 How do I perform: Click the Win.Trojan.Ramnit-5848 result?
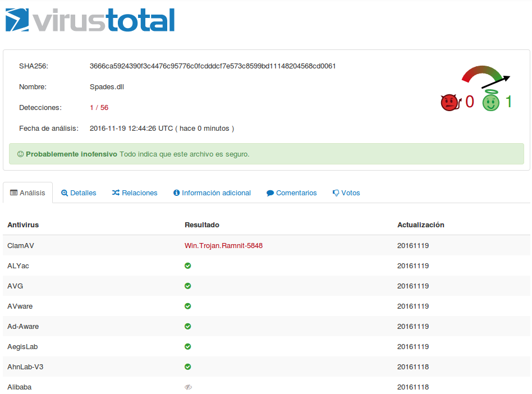point(223,246)
